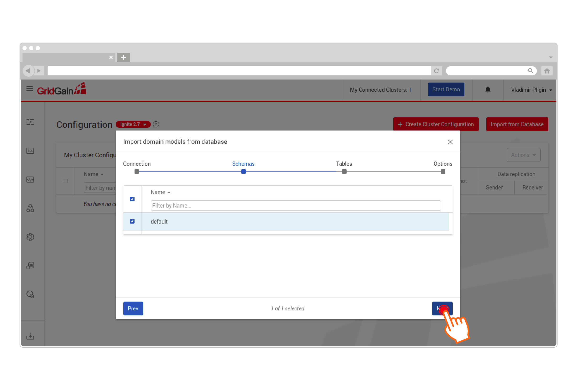
Task: Click the help question mark next to Ignite 2.7
Action: pyautogui.click(x=156, y=124)
